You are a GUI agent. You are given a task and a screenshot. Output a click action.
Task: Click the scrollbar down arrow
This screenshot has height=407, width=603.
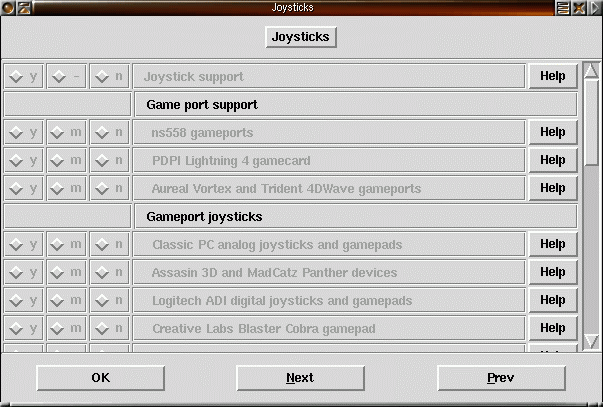pyautogui.click(x=592, y=342)
